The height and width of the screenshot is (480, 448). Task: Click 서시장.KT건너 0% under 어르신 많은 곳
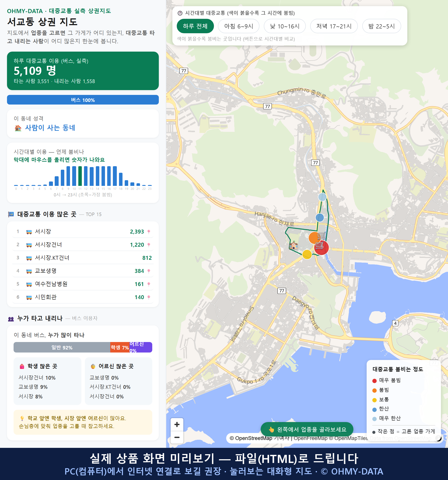tap(110, 387)
